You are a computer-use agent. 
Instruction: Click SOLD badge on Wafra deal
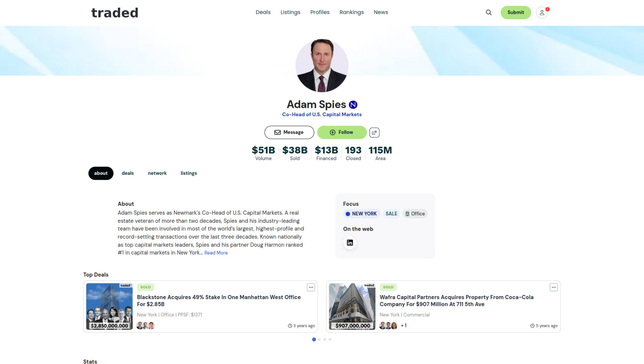388,287
